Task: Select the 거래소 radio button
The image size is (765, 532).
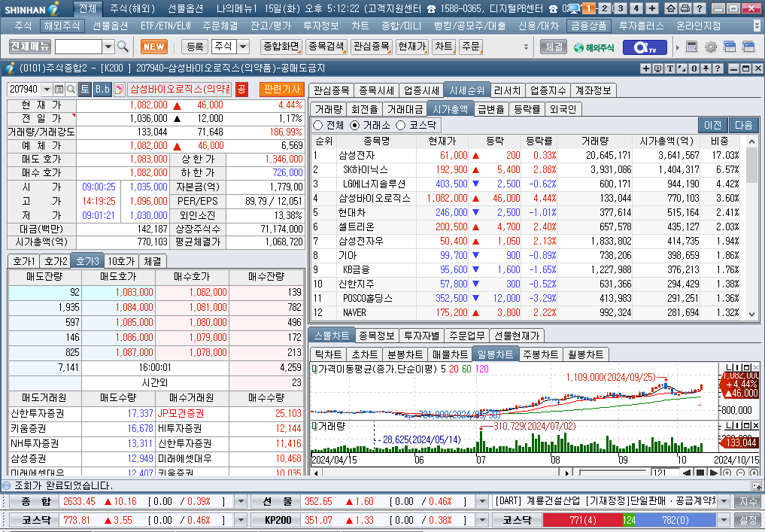Action: (355, 126)
